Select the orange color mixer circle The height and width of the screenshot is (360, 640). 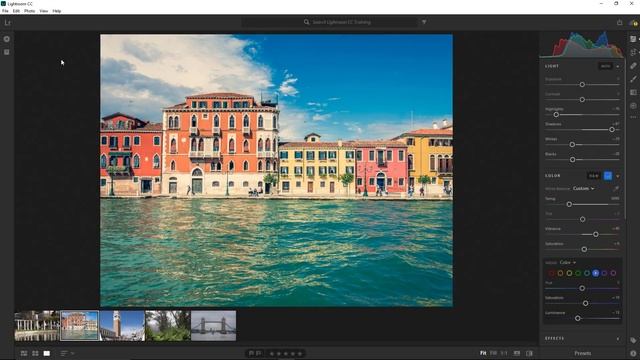560,273
